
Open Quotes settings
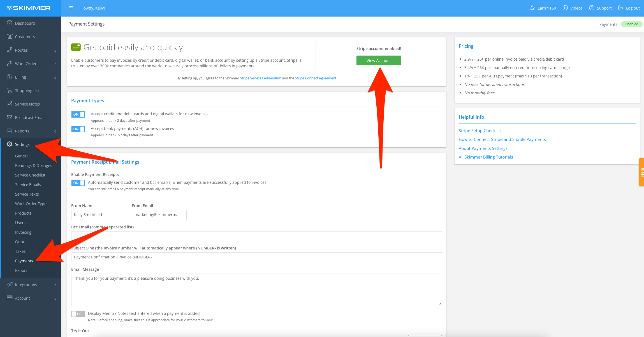[22, 242]
